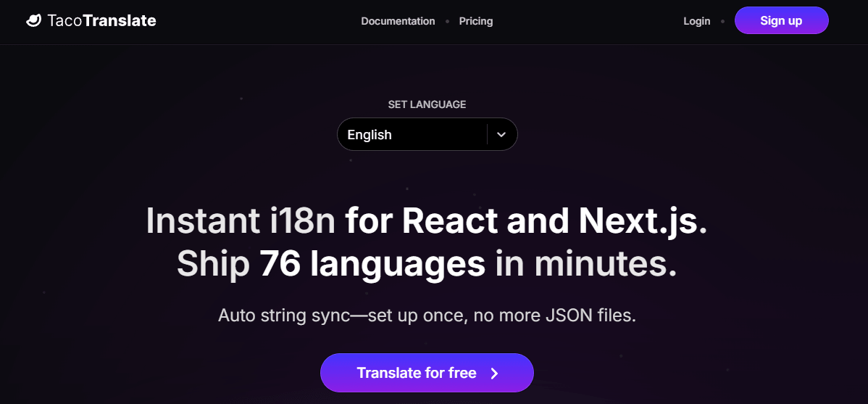Open the Documentation page
868x404 pixels.
398,21
